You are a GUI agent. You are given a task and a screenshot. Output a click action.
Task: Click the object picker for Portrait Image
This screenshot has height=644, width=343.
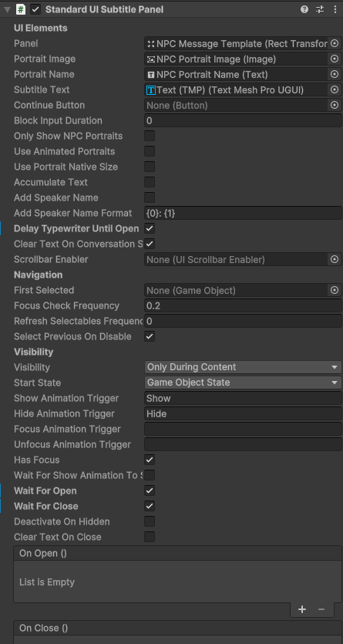click(335, 59)
